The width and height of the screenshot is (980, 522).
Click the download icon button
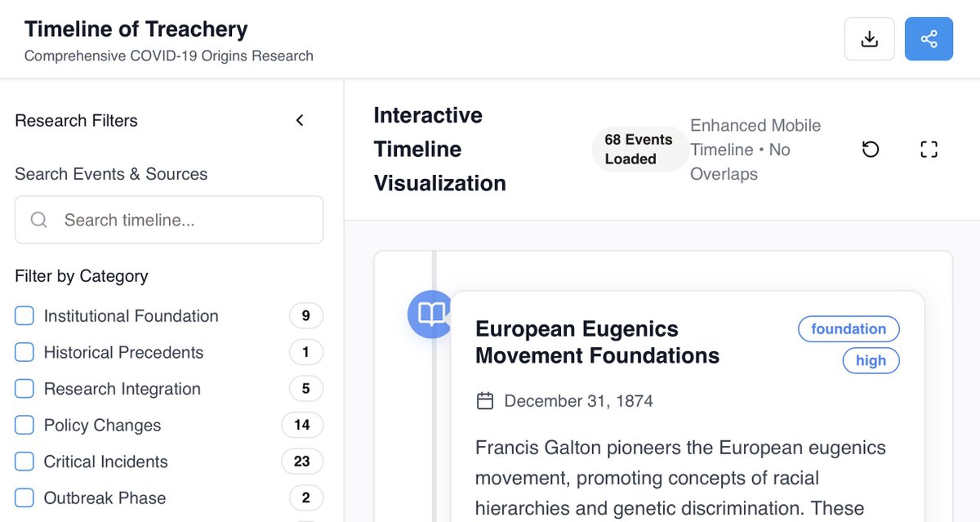click(x=870, y=39)
